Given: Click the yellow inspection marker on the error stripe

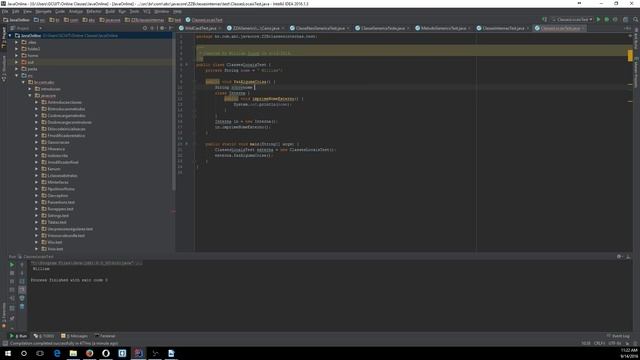Looking at the screenshot, I should tap(630, 55).
